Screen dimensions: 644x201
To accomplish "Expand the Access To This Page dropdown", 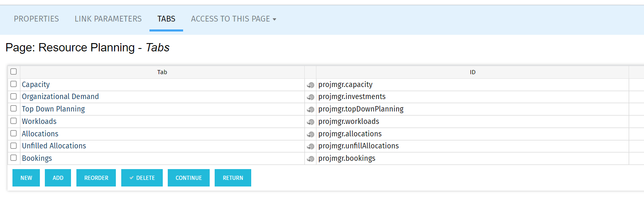I will 233,19.
